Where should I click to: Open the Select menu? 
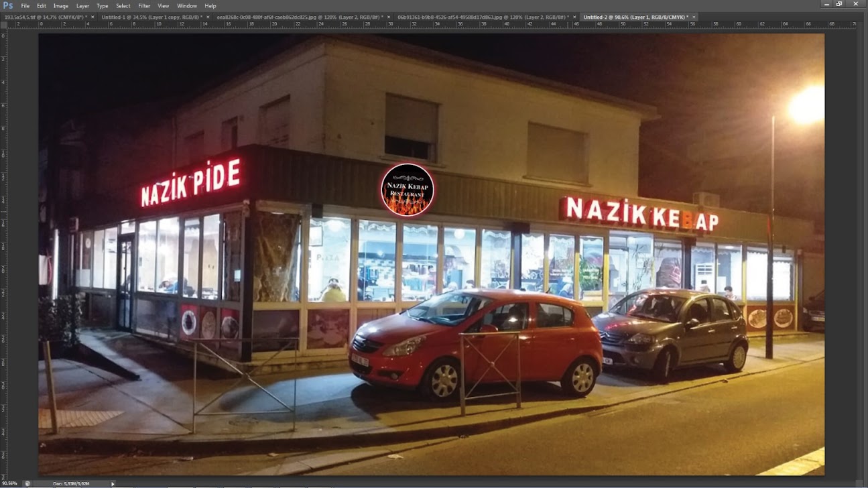tap(123, 6)
